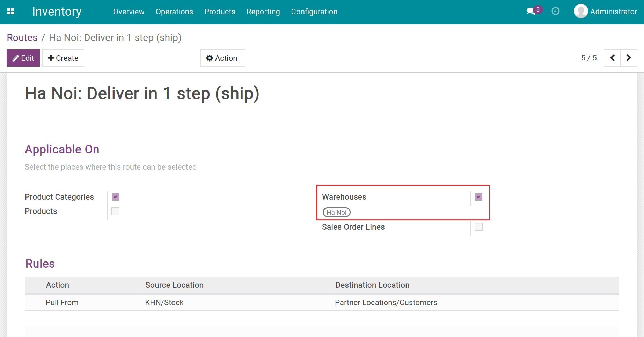Switch to the Operations menu
644x337 pixels.
coord(174,12)
